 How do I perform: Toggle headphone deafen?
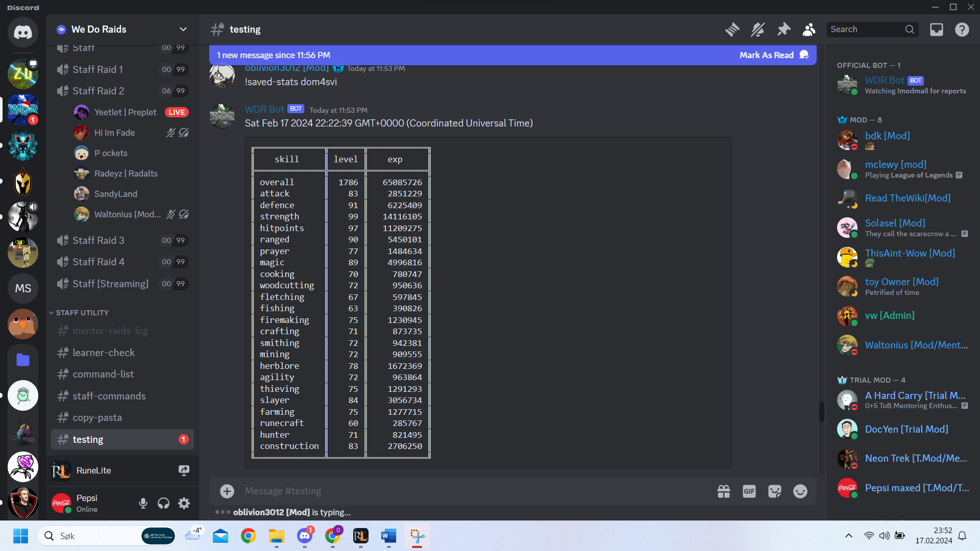(163, 504)
